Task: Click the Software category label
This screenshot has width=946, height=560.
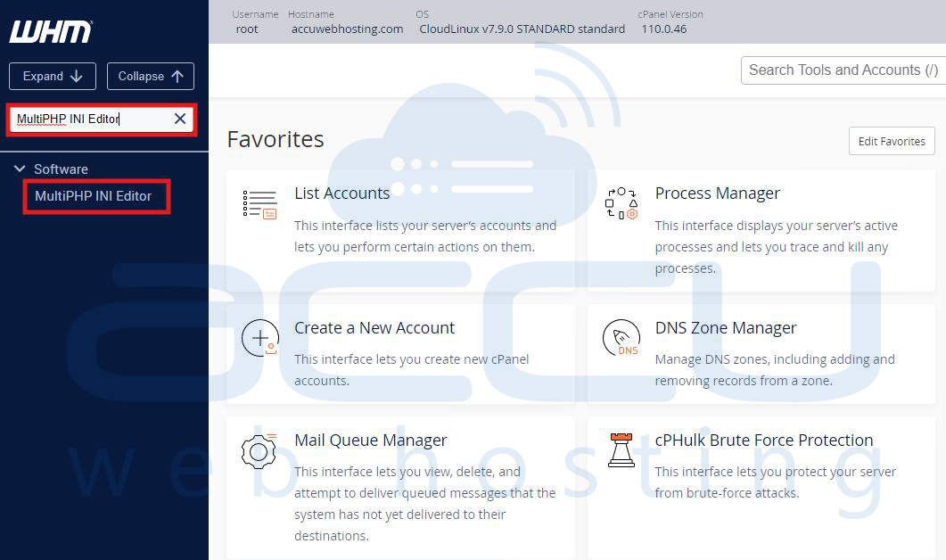Action: point(61,169)
